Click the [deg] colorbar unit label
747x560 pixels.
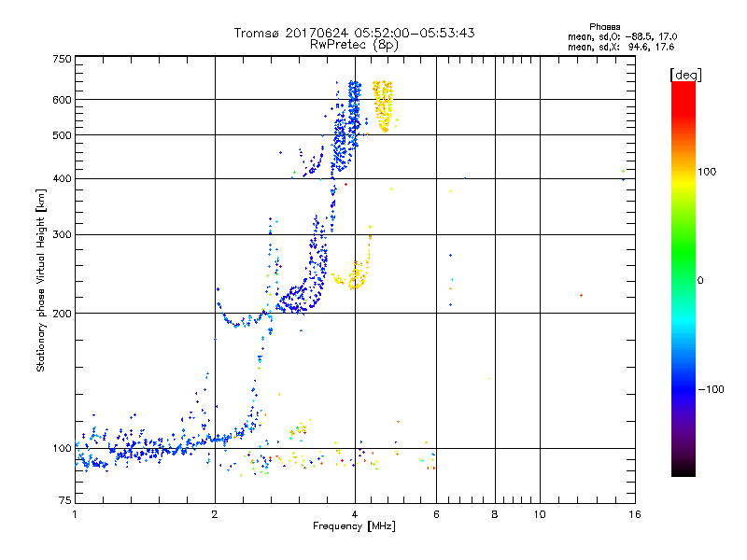coord(685,74)
